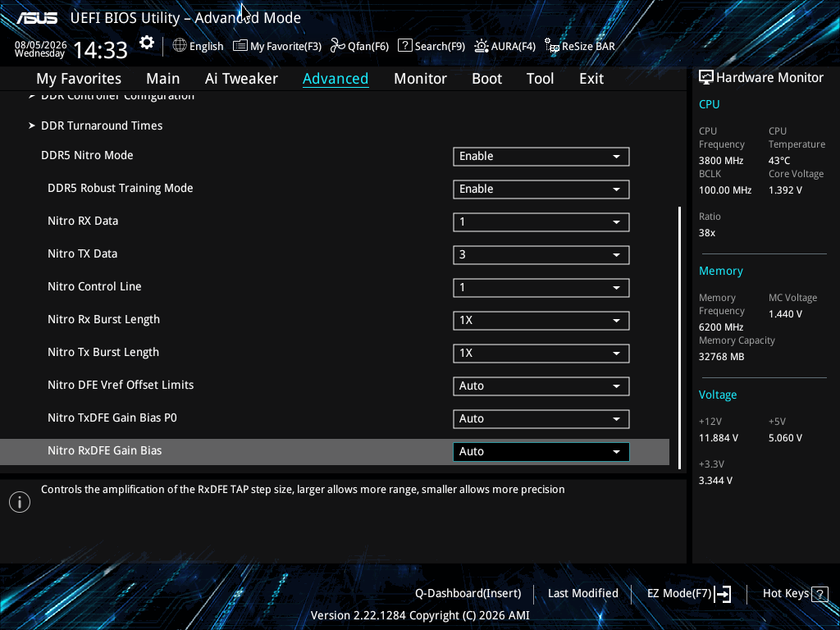This screenshot has height=630, width=840.
Task: Select the Nitro Control Line label
Action: pos(94,286)
